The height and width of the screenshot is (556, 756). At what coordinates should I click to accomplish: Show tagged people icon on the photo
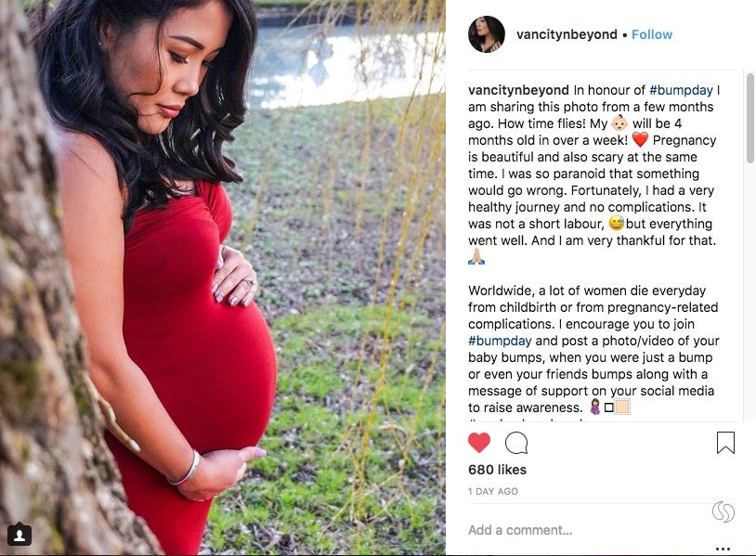point(20,535)
